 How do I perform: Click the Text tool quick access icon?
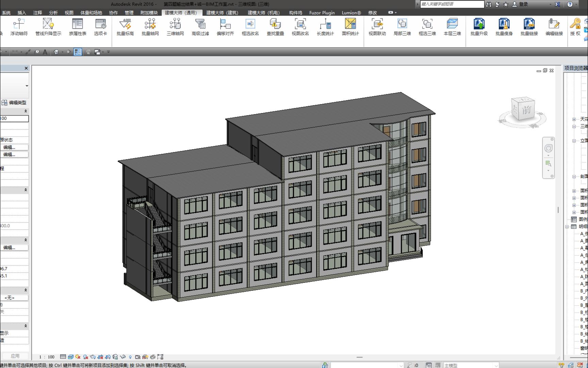(x=45, y=52)
